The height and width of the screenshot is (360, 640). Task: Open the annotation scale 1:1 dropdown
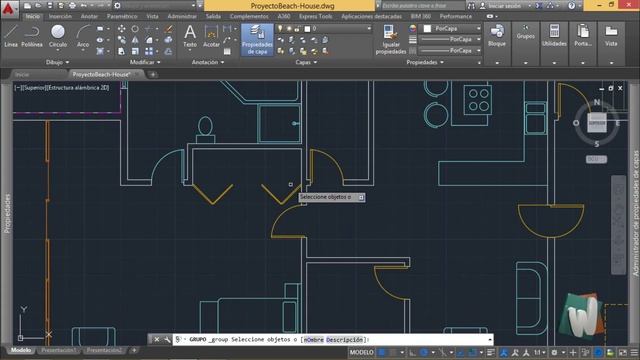pyautogui.click(x=540, y=352)
